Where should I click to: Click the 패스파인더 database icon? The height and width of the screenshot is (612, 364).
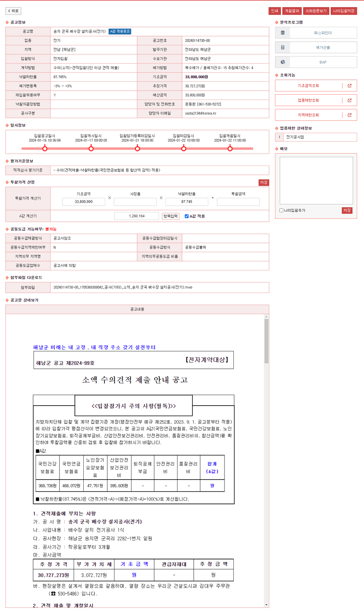click(283, 33)
